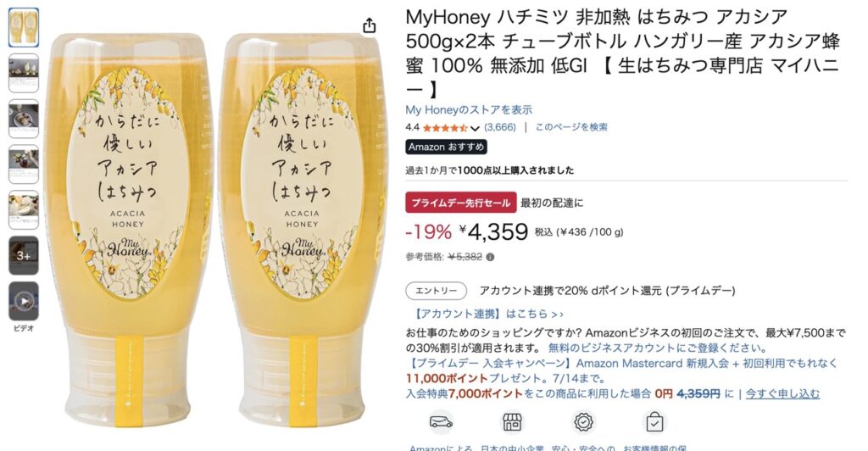Viewport: 868px width, 451px height.
Task: Click the info icon beside reference price
Action: tap(490, 257)
